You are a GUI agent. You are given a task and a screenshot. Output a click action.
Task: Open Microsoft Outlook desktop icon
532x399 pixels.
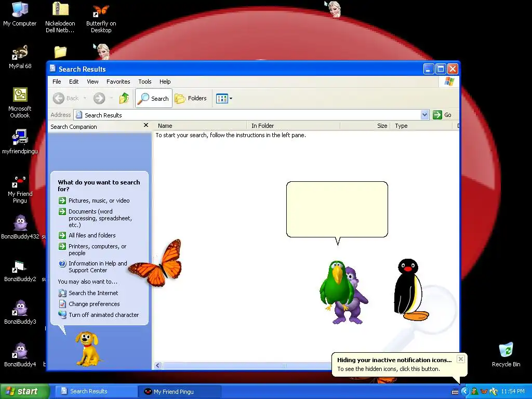(x=20, y=103)
